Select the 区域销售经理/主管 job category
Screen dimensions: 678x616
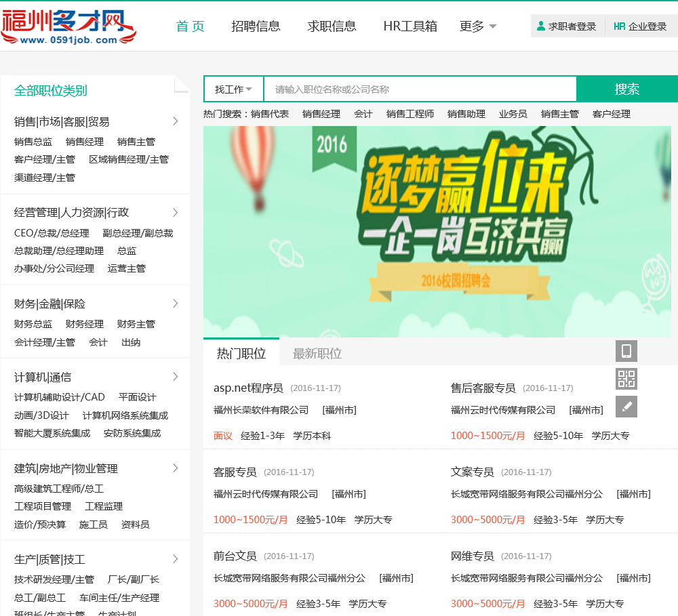pos(129,159)
